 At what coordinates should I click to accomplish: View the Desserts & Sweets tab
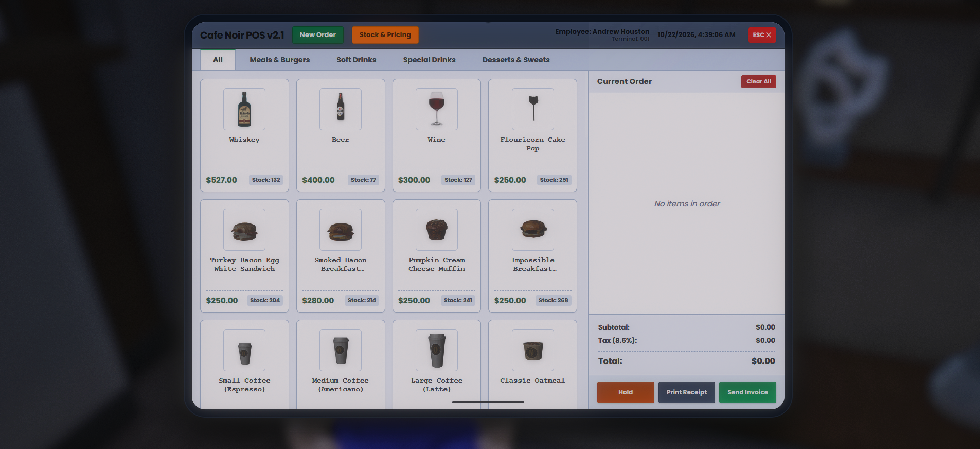pos(516,60)
